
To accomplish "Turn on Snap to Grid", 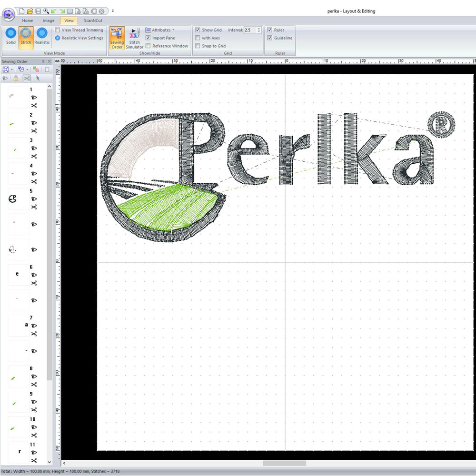I will [x=198, y=46].
